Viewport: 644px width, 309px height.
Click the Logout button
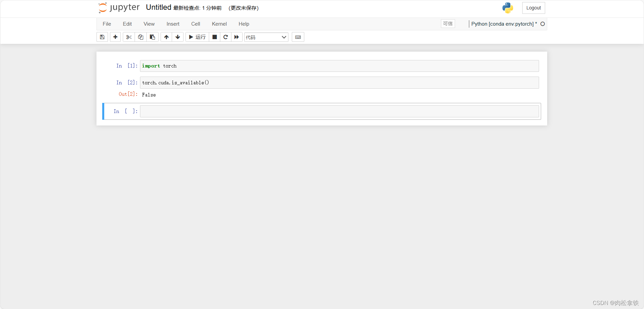tap(533, 8)
